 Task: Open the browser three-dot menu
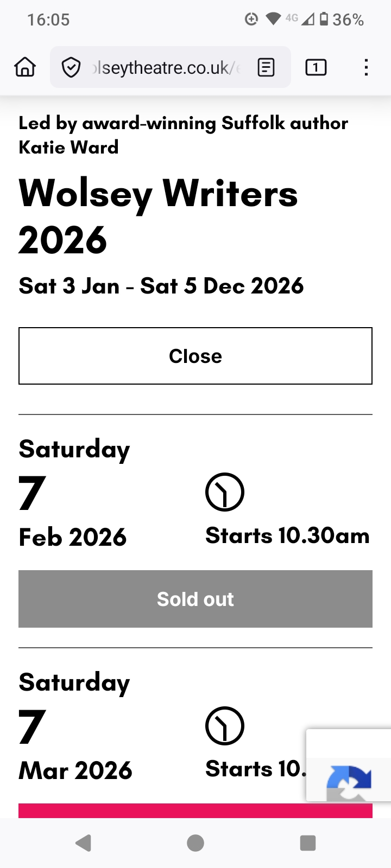coord(366,67)
